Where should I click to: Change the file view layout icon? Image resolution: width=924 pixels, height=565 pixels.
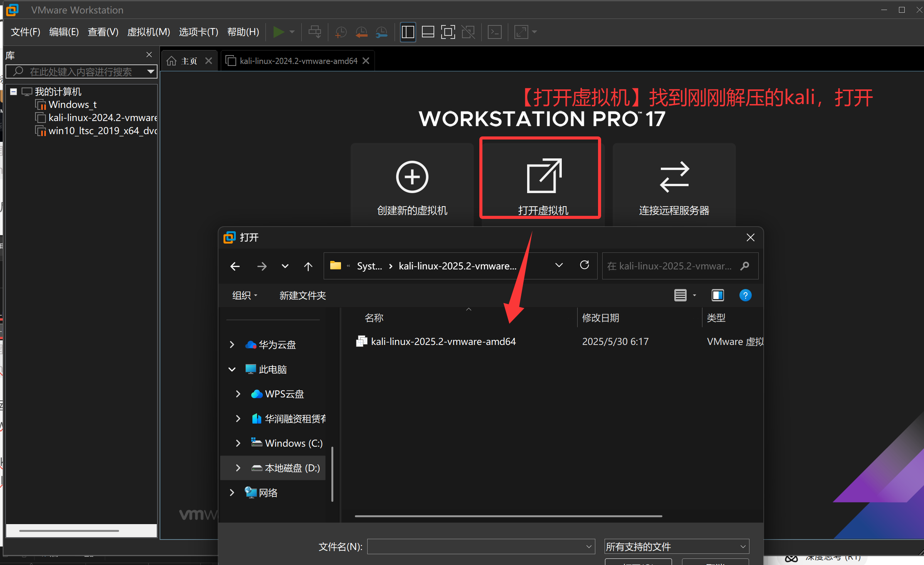point(680,295)
